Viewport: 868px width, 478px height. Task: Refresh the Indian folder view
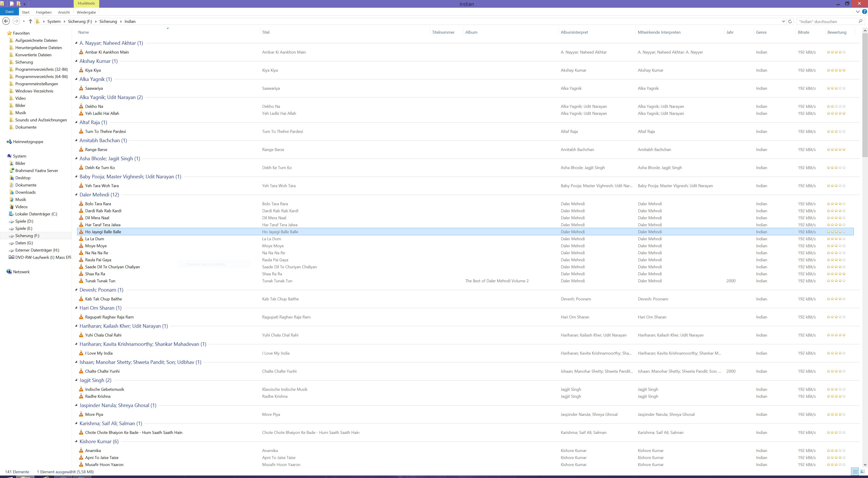coord(790,21)
